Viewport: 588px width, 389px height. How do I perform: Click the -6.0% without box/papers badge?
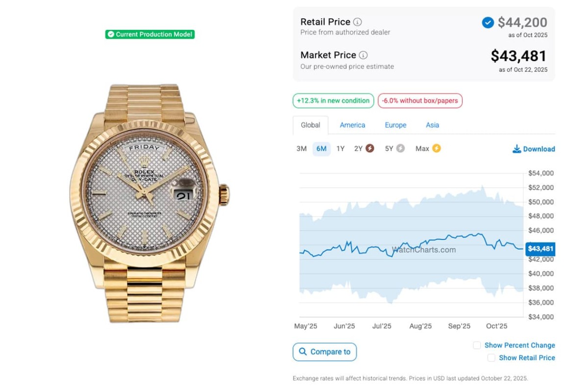[420, 101]
